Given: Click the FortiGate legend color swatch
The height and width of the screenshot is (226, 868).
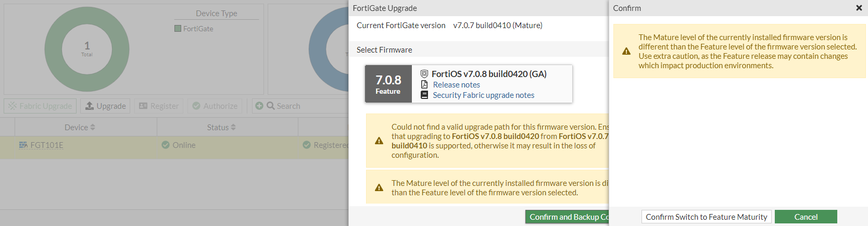Looking at the screenshot, I should click(178, 29).
